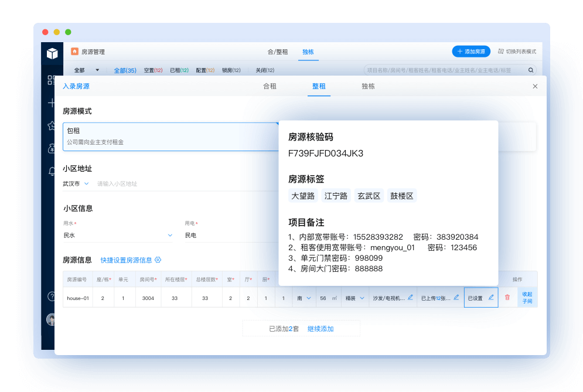Filter by 配置(12) status

(x=205, y=70)
